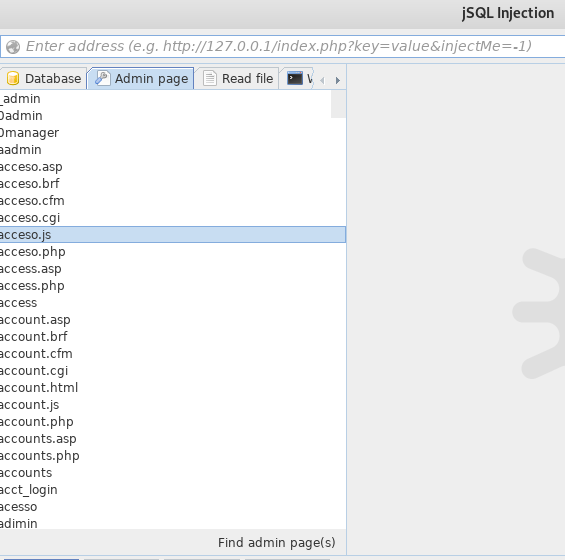Select the plain access entry
The image size is (565, 560).
point(173,303)
